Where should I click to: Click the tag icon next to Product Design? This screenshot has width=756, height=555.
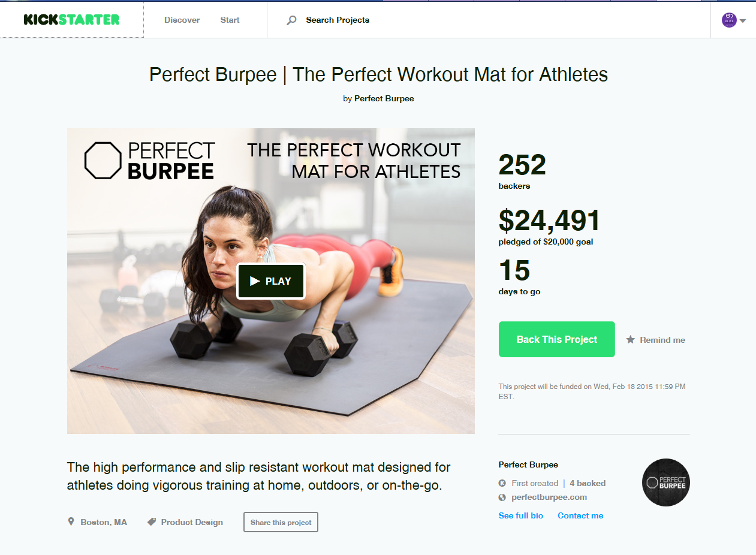[x=152, y=522]
